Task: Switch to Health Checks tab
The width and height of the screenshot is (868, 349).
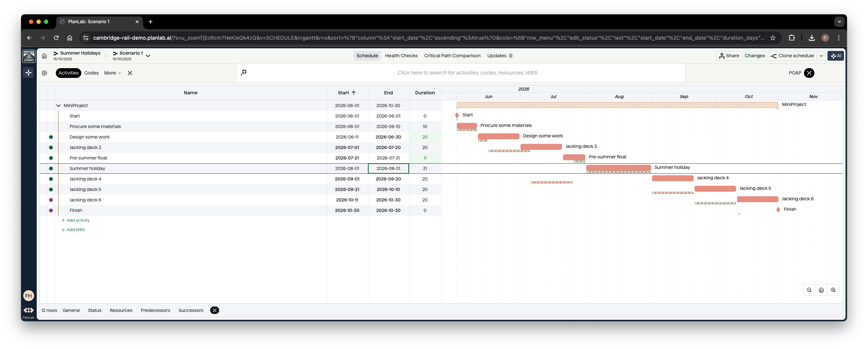Action: pyautogui.click(x=401, y=56)
